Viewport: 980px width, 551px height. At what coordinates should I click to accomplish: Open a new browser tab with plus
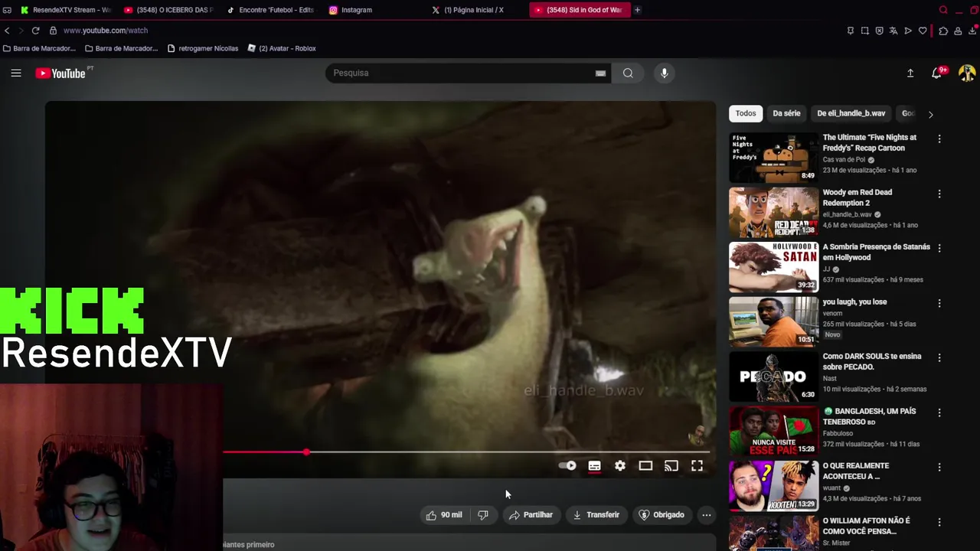[637, 10]
